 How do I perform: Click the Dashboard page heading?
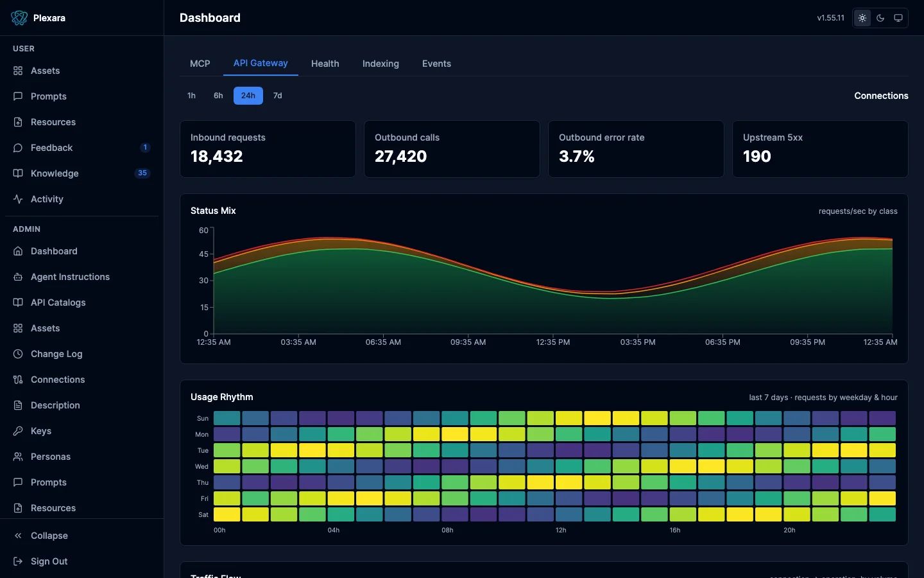click(x=210, y=18)
